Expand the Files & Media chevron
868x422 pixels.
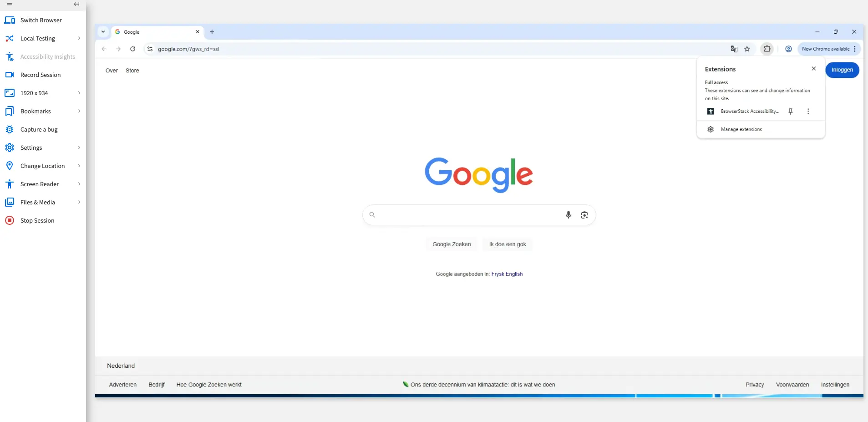point(79,202)
